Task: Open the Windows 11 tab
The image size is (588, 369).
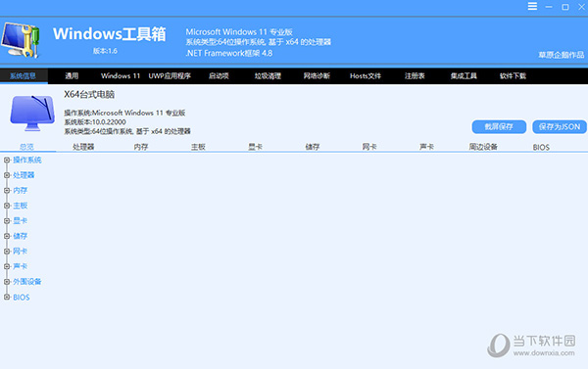Action: pyautogui.click(x=121, y=76)
